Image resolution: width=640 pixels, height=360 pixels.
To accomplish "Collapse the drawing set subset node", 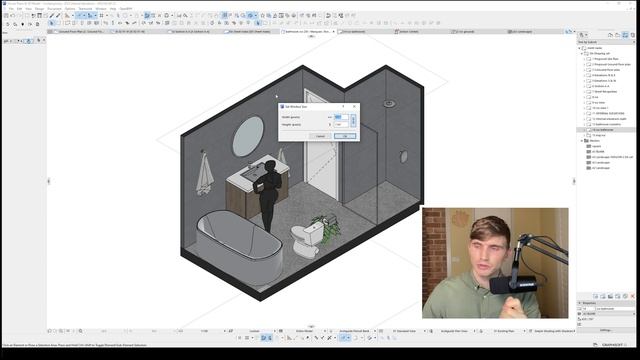I will tap(582, 53).
